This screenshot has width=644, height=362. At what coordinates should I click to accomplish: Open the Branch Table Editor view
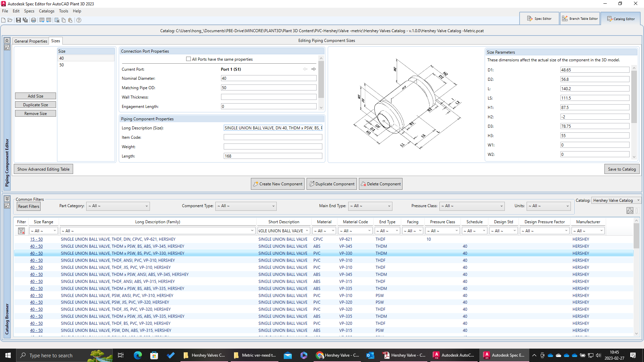[x=580, y=19]
